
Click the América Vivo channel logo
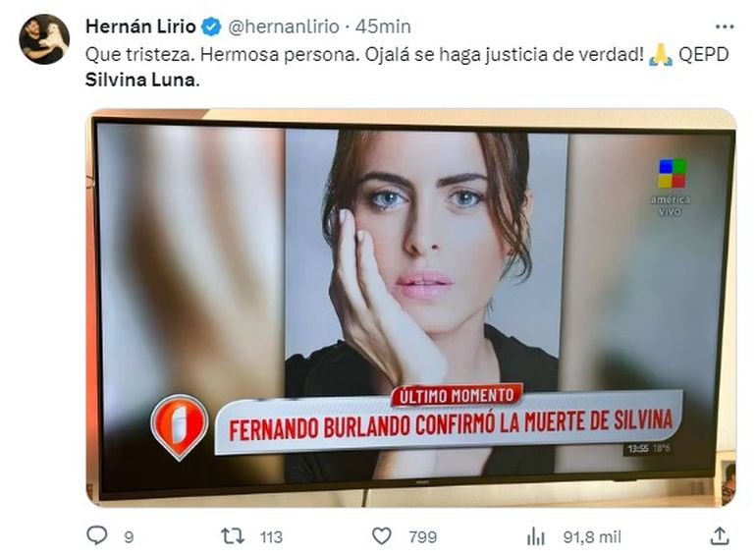click(672, 187)
